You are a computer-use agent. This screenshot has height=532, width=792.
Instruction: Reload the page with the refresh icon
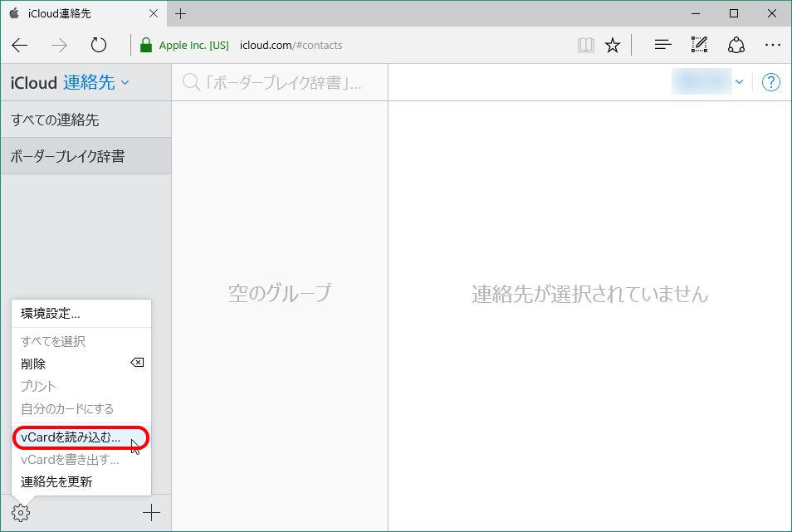(99, 45)
